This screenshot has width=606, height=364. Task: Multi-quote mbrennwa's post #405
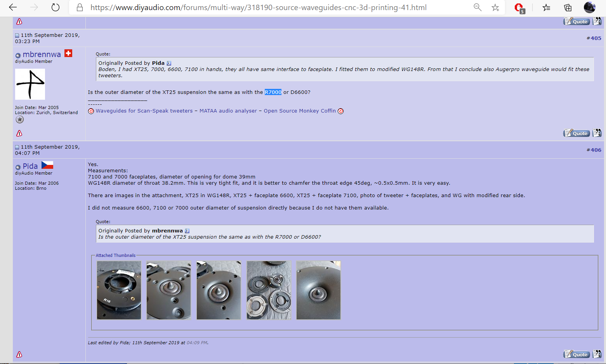[597, 133]
